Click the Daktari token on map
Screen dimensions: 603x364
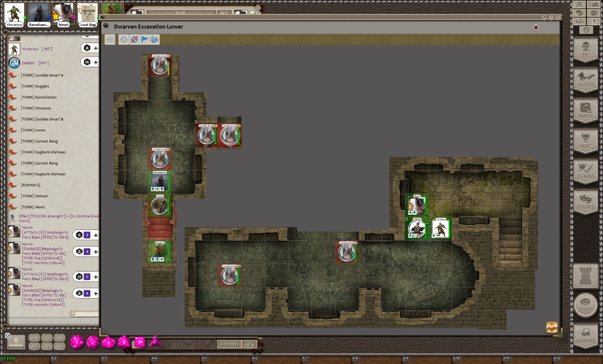point(417,228)
